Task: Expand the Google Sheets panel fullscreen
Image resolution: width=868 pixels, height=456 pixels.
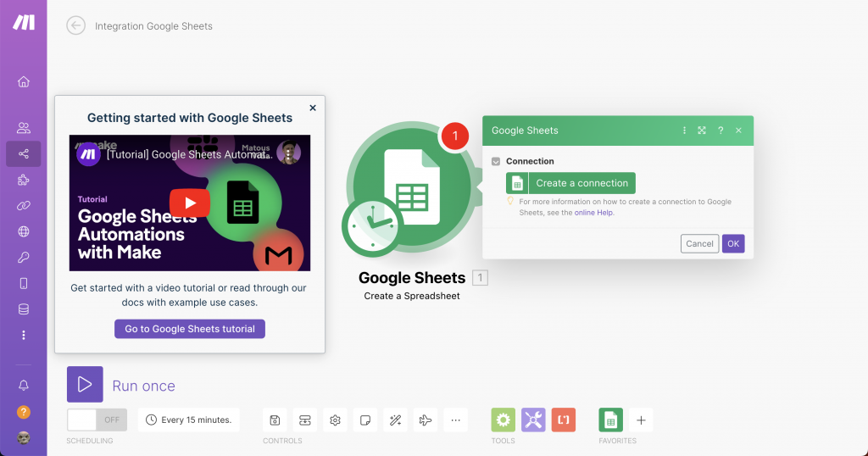Action: point(702,131)
